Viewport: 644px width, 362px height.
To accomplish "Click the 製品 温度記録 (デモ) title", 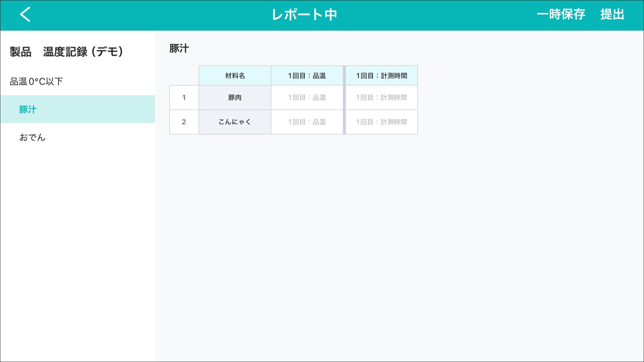I will (66, 52).
